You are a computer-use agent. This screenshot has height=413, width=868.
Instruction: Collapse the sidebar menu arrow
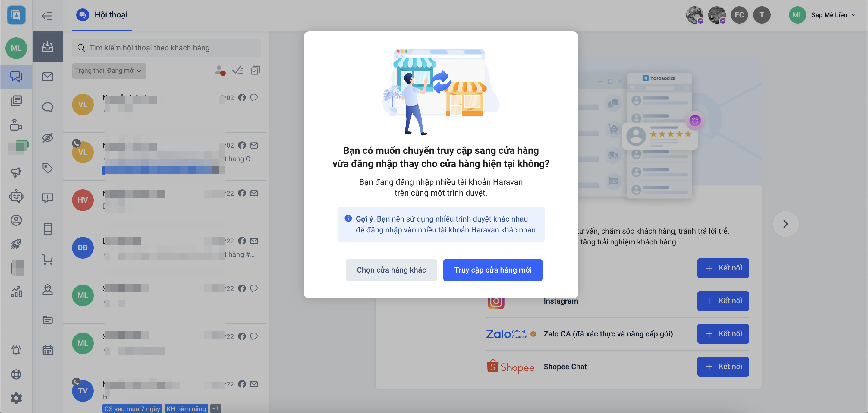[47, 15]
